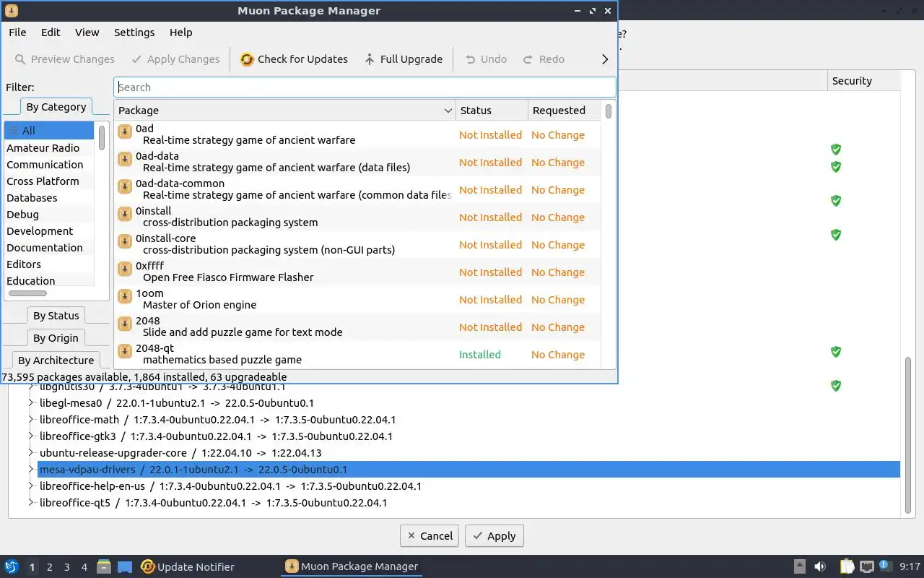The height and width of the screenshot is (578, 924).
Task: Expand libreoffice-qt5 row in Update Notifier
Action: 31,503
